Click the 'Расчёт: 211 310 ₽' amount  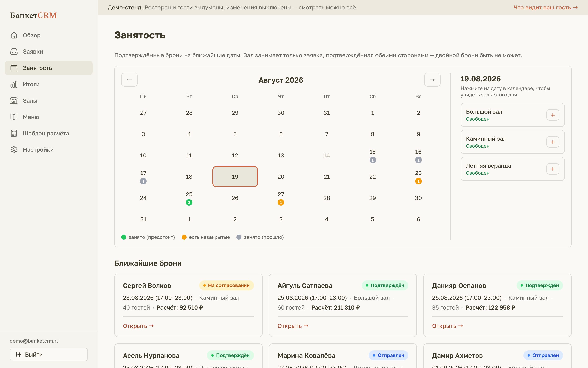pos(336,308)
